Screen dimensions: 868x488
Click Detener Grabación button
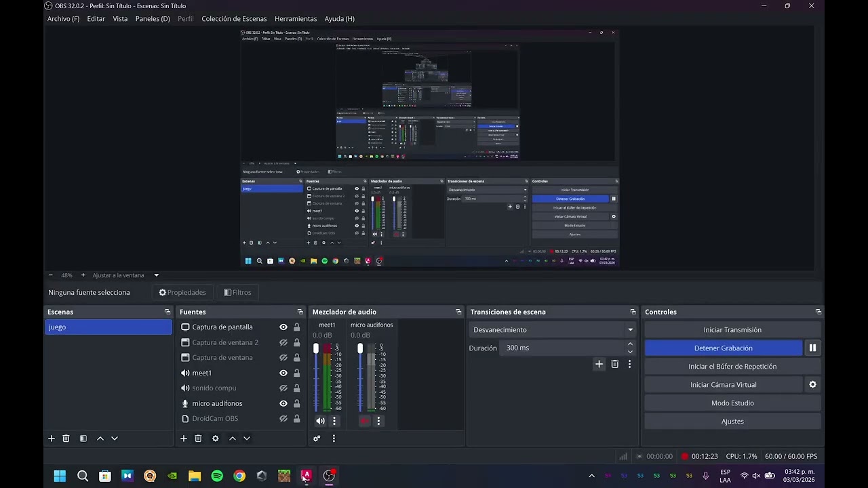coord(723,348)
